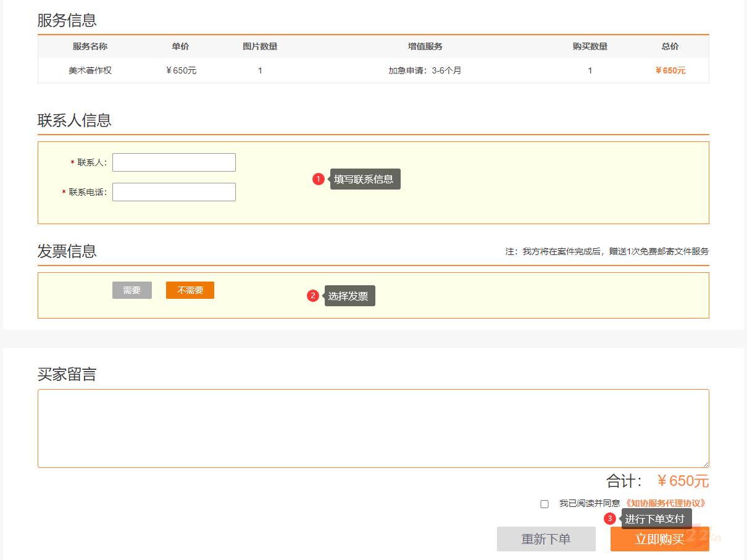The image size is (747, 560).
Task: Click the resize handle of the 买家留言 textarea
Action: tap(706, 464)
